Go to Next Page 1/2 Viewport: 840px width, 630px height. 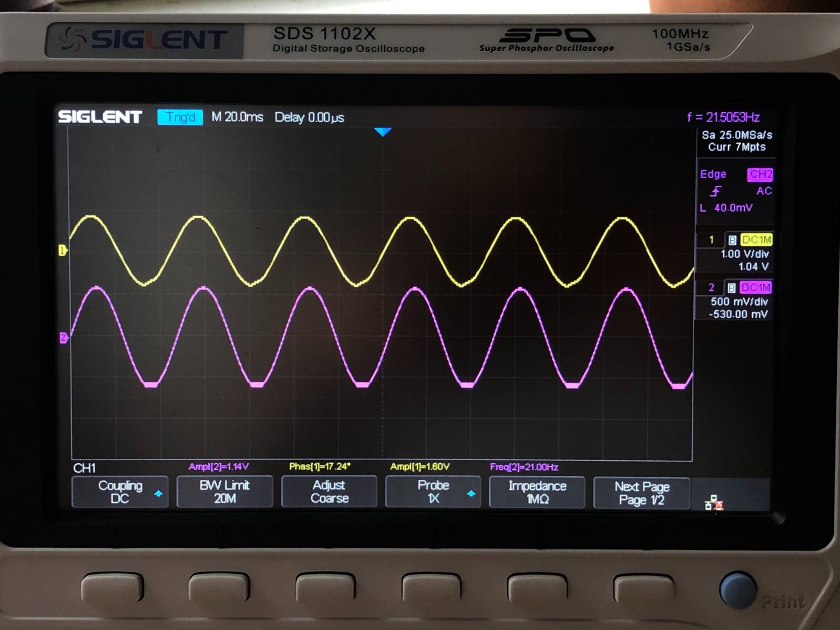coord(641,493)
